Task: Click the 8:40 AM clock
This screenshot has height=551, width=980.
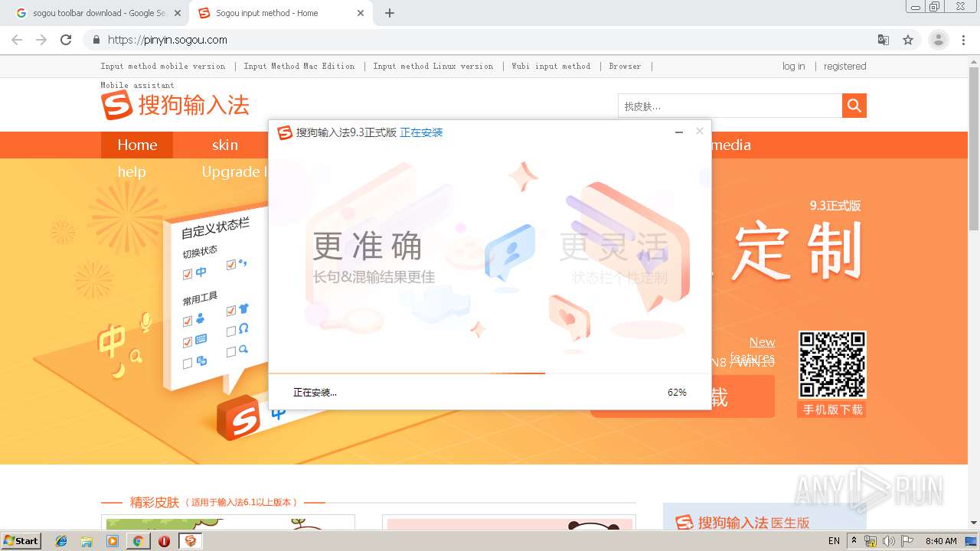Action: tap(941, 541)
